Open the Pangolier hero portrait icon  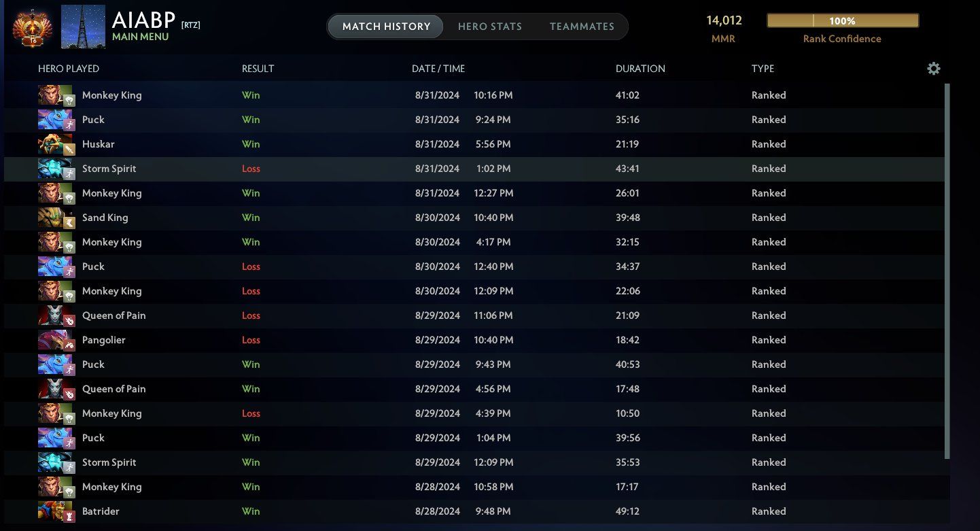[x=56, y=340]
